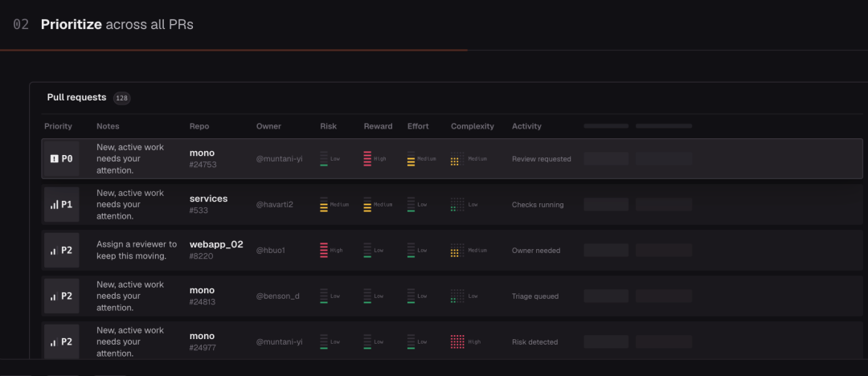This screenshot has height=376, width=868.
Task: Sort by the Priority column header
Action: pos(58,126)
